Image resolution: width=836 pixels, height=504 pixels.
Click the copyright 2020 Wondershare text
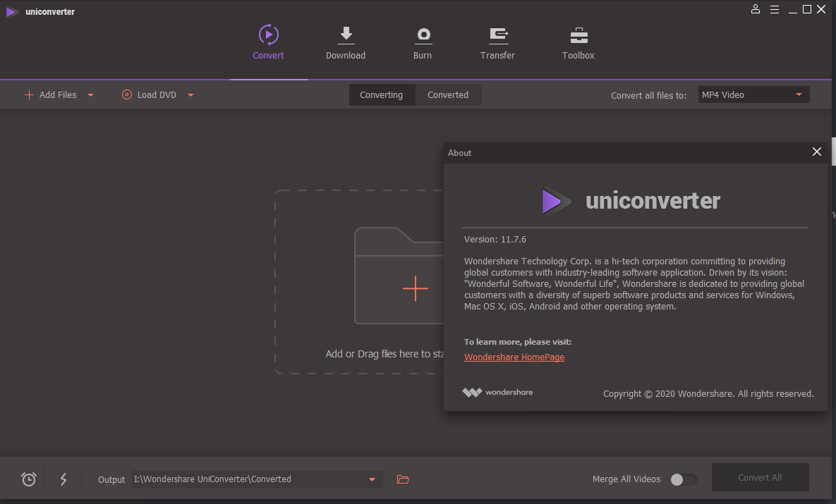(708, 394)
